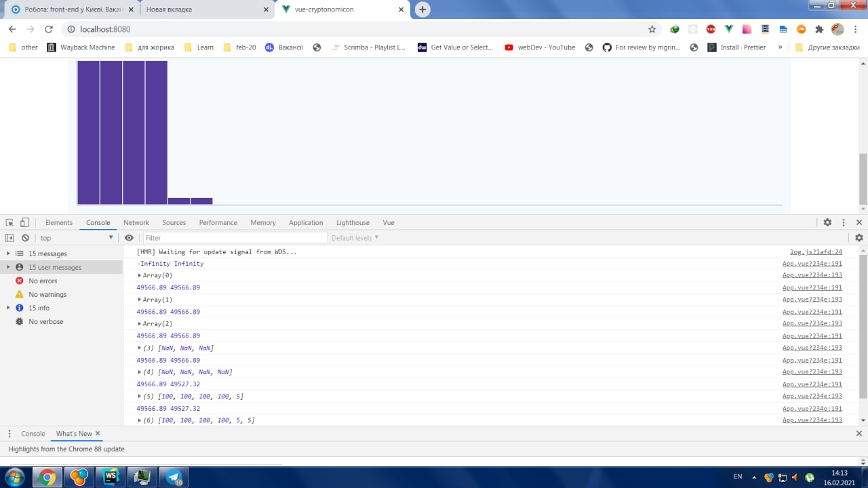Open the Wayback Machine bookmark
The image size is (868, 488).
click(x=81, y=47)
